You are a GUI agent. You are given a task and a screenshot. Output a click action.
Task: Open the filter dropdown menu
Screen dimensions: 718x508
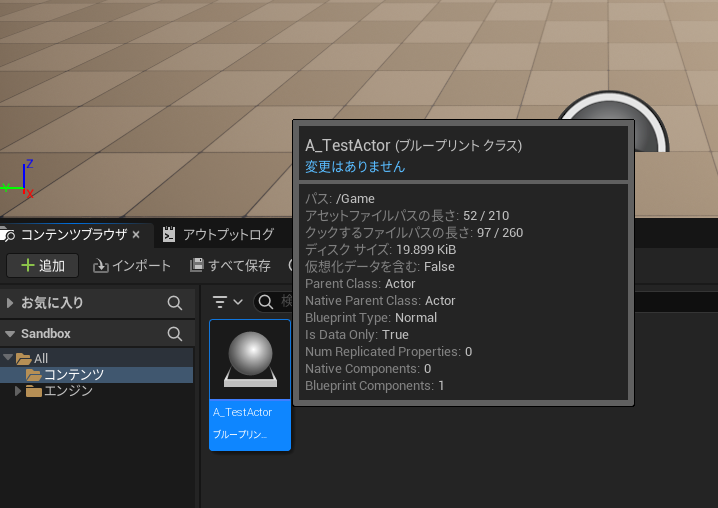click(x=228, y=302)
